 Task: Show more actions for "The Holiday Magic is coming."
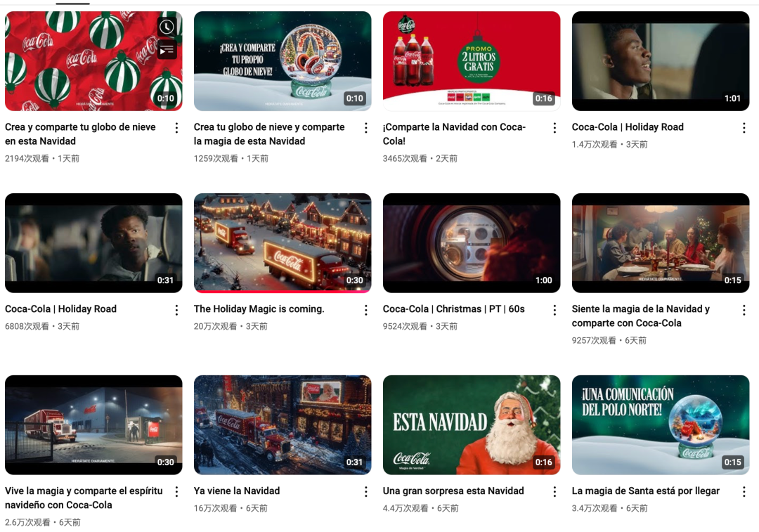click(x=366, y=310)
